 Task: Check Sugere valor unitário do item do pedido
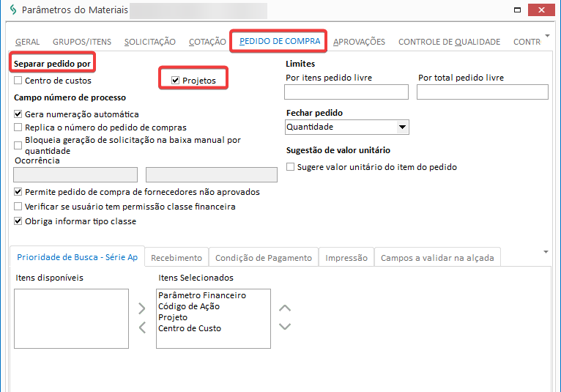(x=291, y=167)
